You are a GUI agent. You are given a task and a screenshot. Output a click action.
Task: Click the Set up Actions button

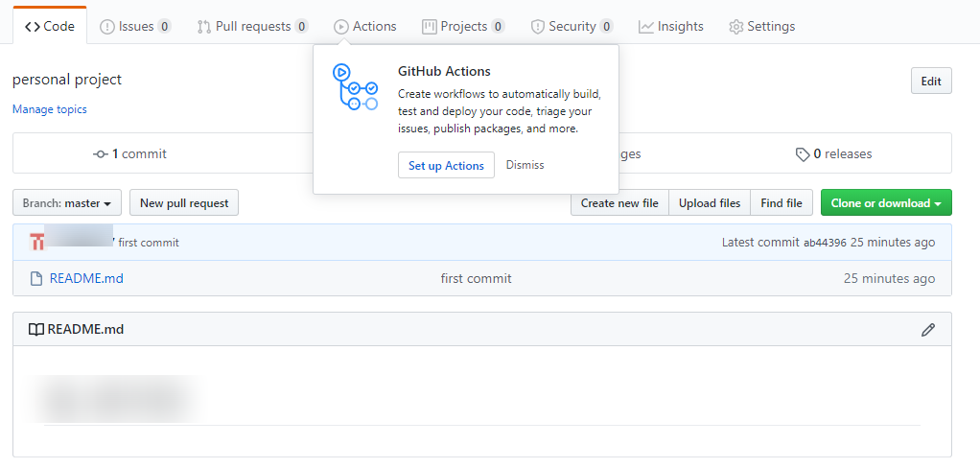tap(446, 165)
